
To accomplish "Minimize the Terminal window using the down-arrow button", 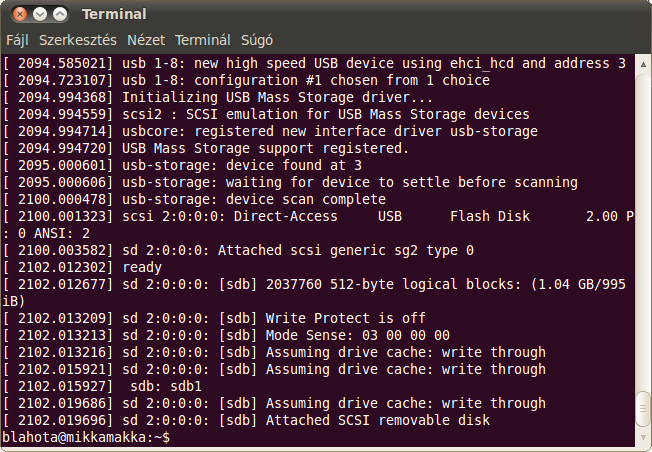I will pyautogui.click(x=40, y=15).
